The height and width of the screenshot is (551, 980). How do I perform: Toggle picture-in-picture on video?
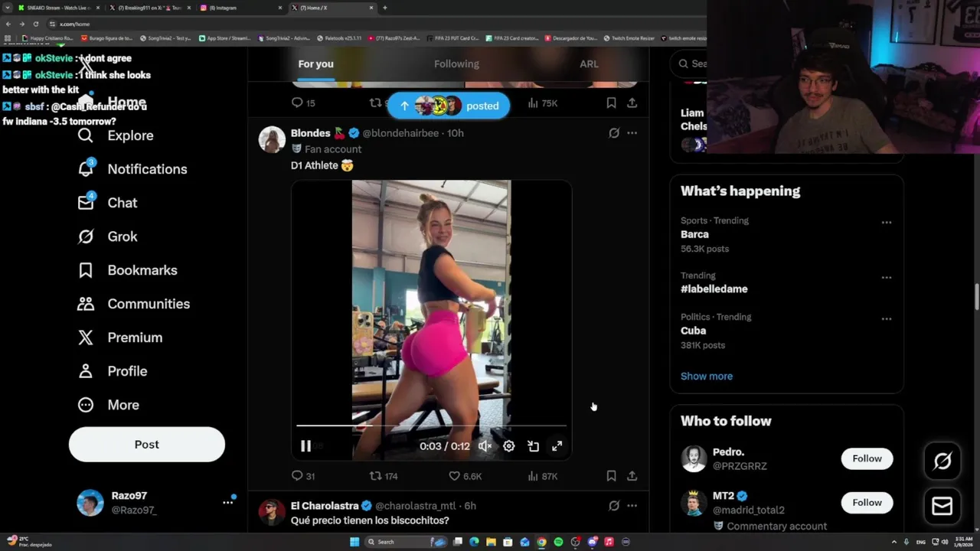tap(533, 446)
